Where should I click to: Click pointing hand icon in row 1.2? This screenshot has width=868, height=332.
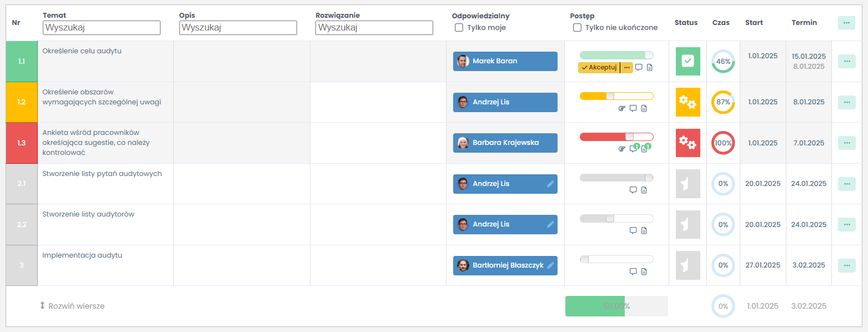click(x=621, y=108)
